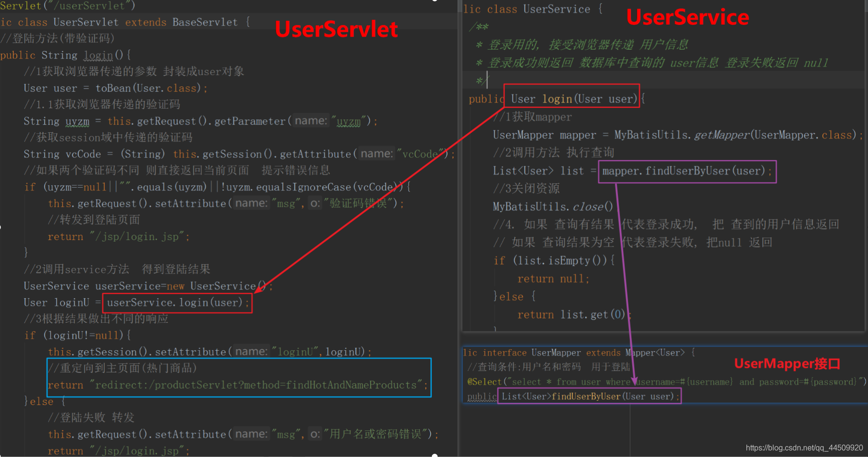
Task: Click the 'UserMapper mapper = MyBatisUtils.getMapper' line
Action: (678, 135)
